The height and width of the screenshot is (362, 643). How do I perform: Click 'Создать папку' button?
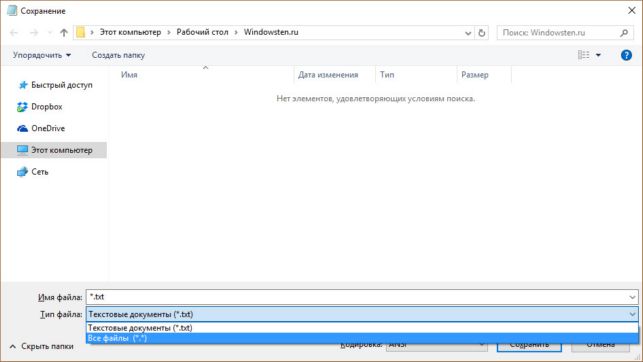pos(118,55)
